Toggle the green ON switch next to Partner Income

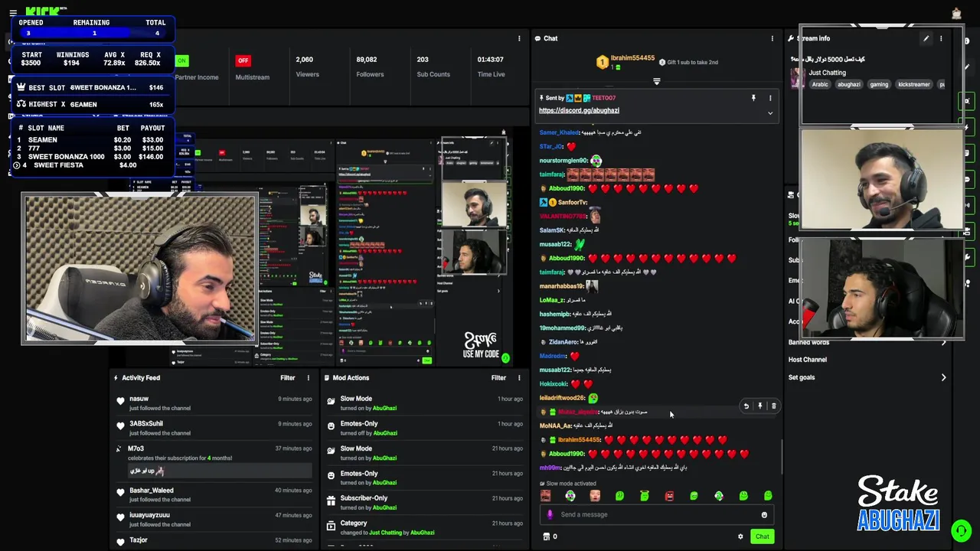pos(181,60)
